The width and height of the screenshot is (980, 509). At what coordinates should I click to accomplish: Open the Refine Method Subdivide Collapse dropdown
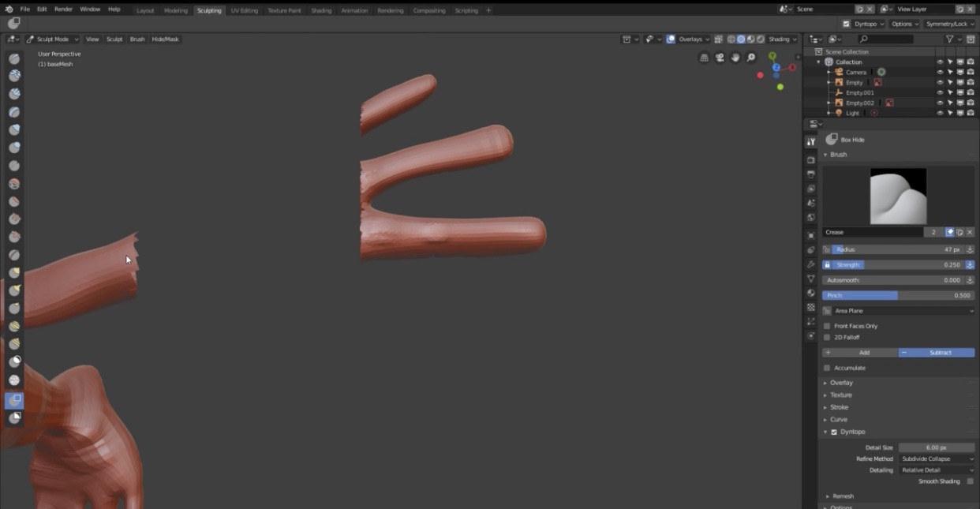pos(937,458)
